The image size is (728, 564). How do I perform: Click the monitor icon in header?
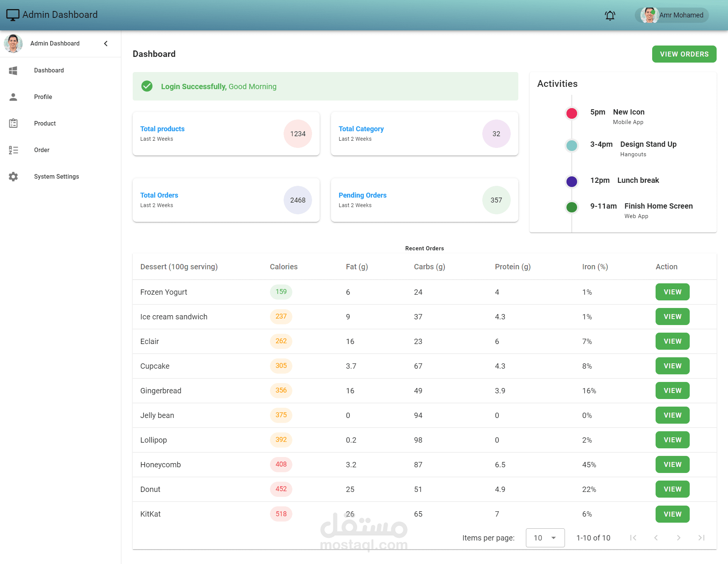coord(13,15)
